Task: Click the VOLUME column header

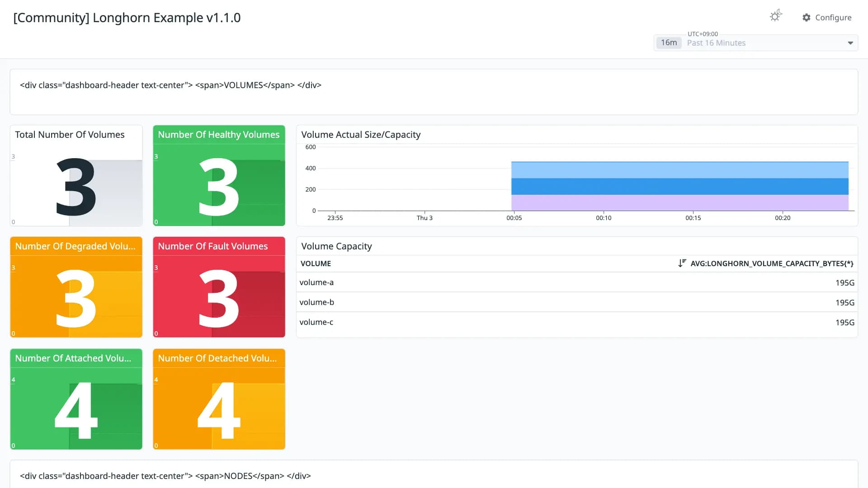Action: click(x=316, y=263)
